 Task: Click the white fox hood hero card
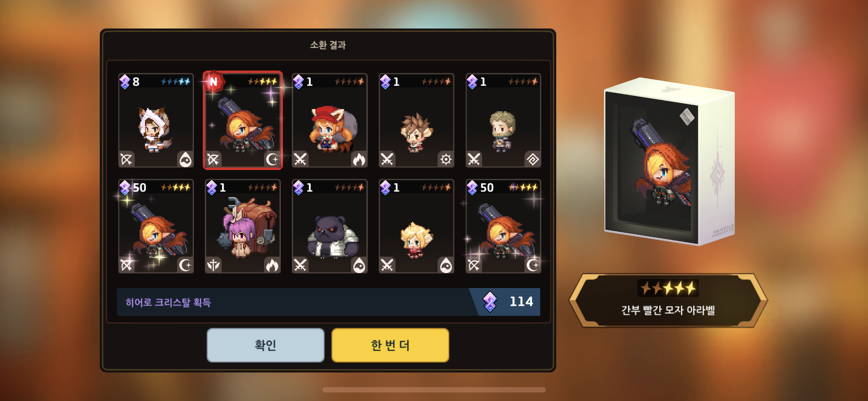point(156,120)
